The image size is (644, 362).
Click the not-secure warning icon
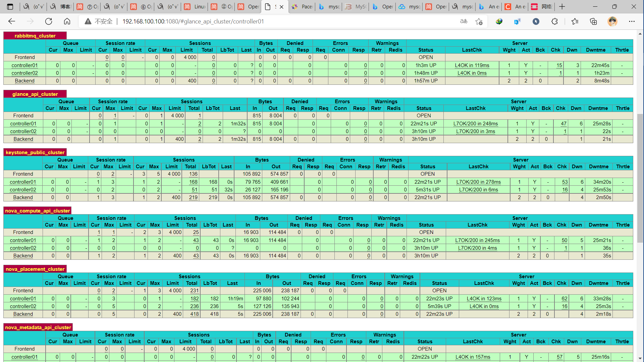pyautogui.click(x=88, y=21)
